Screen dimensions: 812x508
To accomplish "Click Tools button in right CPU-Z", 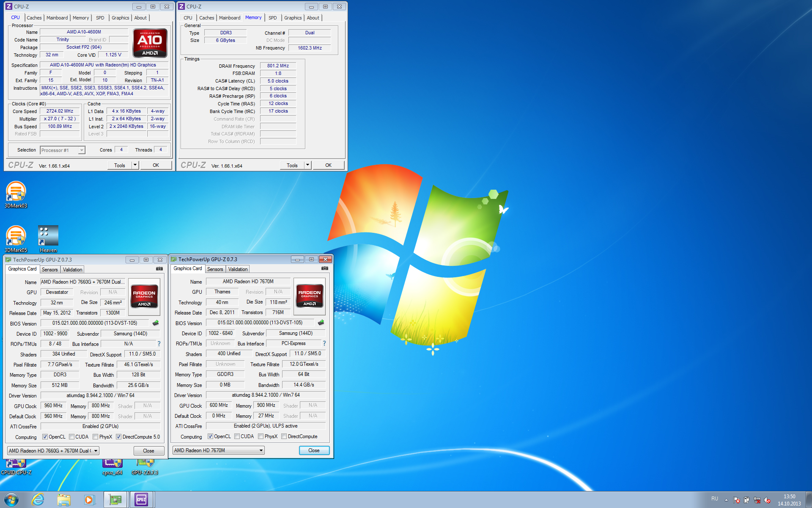I will (292, 166).
